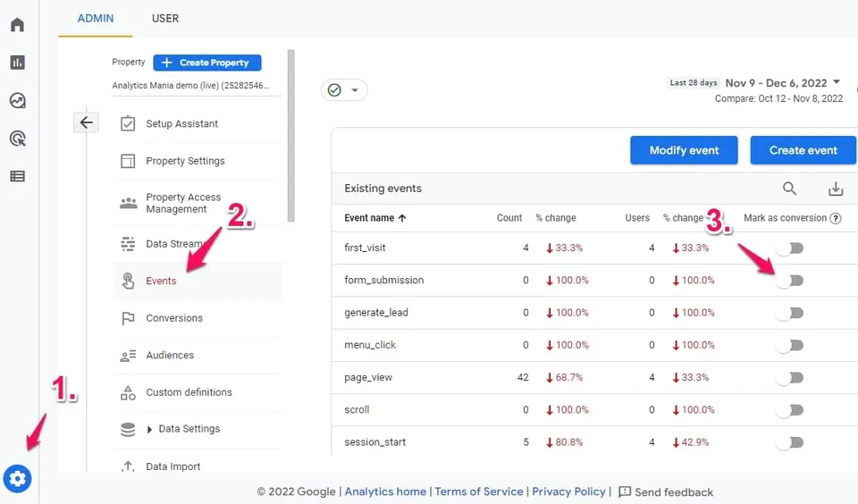Open the Advertising icon in left rail
The width and height of the screenshot is (858, 504).
click(x=18, y=139)
